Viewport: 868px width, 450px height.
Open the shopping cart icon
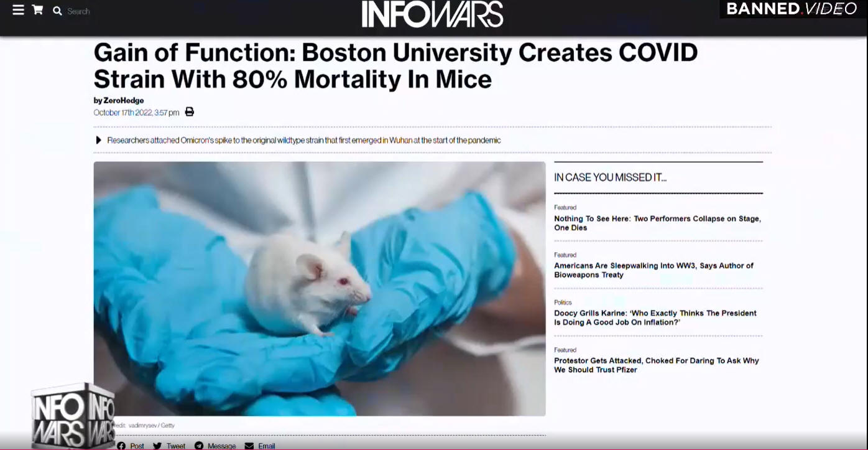[x=38, y=10]
